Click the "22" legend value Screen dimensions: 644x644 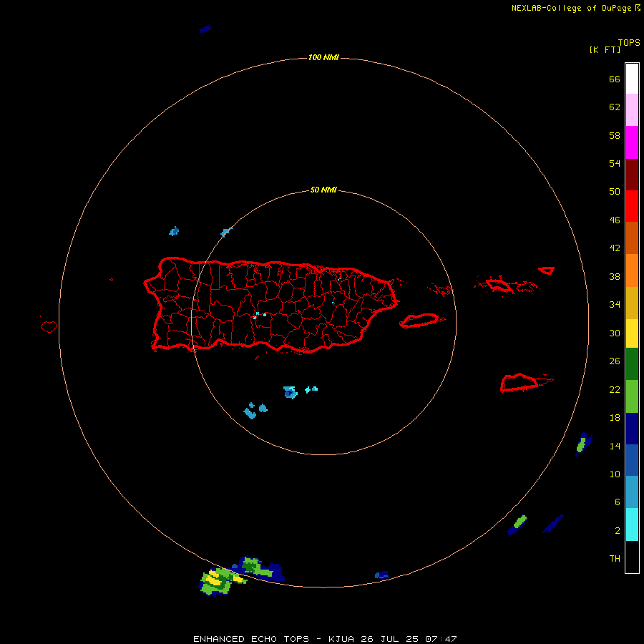click(x=615, y=389)
